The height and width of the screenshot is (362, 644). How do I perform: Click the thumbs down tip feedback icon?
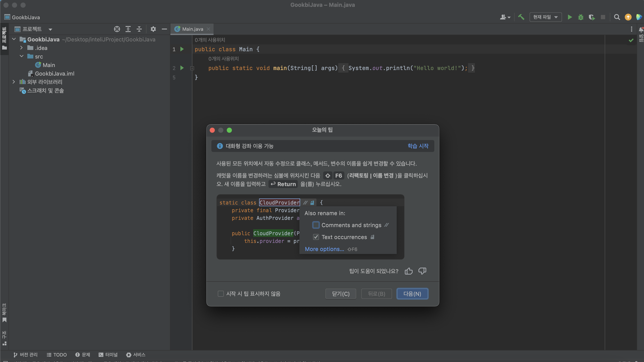tap(422, 271)
